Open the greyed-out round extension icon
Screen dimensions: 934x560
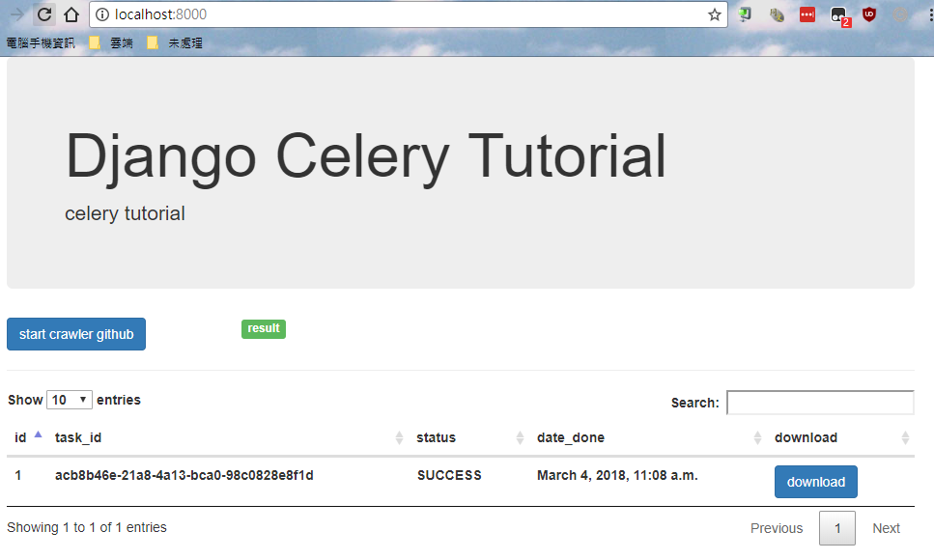pyautogui.click(x=900, y=14)
